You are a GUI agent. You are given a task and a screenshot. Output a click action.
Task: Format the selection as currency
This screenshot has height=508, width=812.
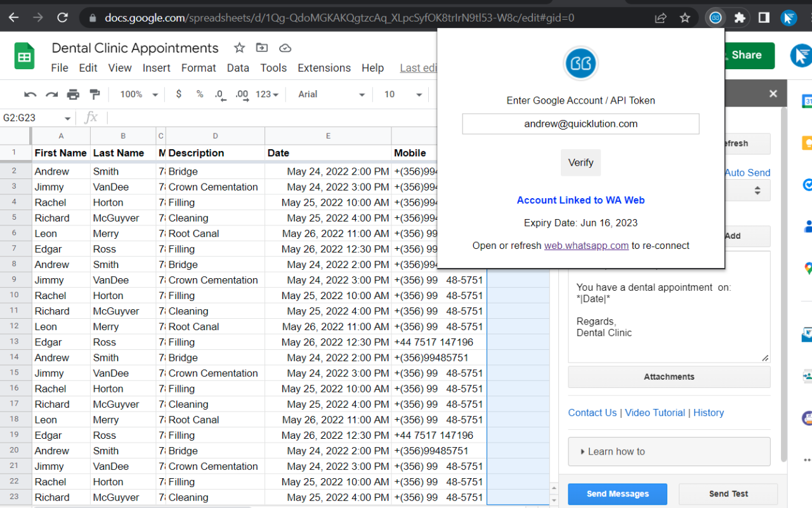tap(179, 94)
